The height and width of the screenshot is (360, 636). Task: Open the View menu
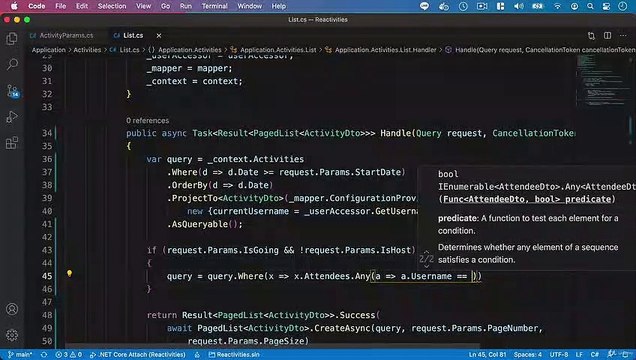point(143,6)
